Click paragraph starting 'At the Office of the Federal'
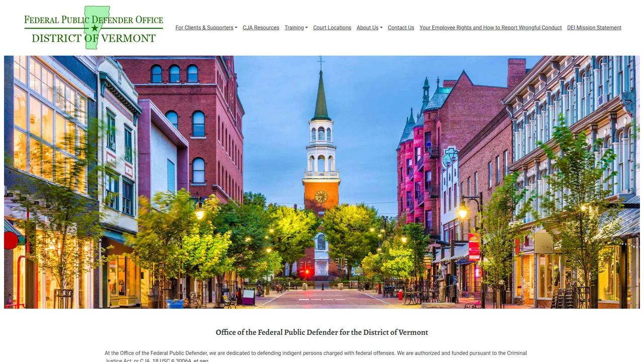This screenshot has height=362, width=644. [316, 357]
